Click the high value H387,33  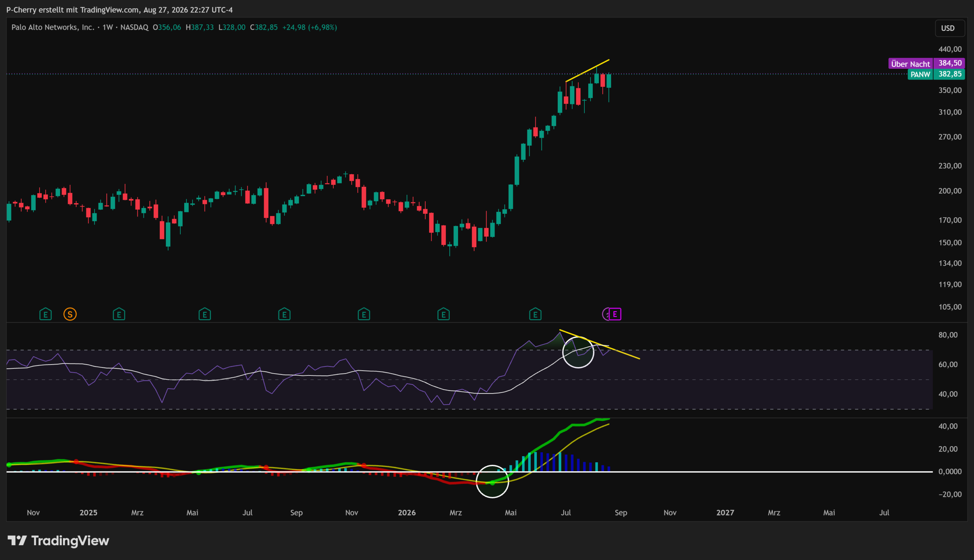(200, 27)
